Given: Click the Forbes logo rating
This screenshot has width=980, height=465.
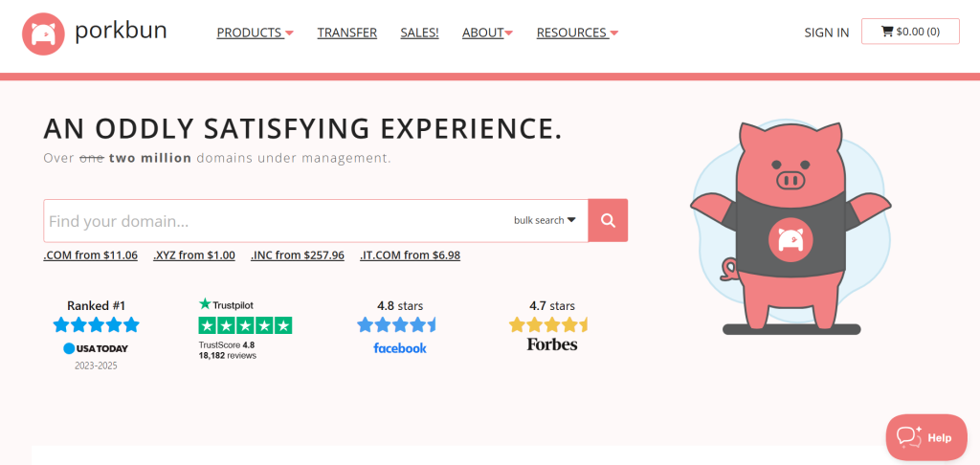Looking at the screenshot, I should 552,344.
